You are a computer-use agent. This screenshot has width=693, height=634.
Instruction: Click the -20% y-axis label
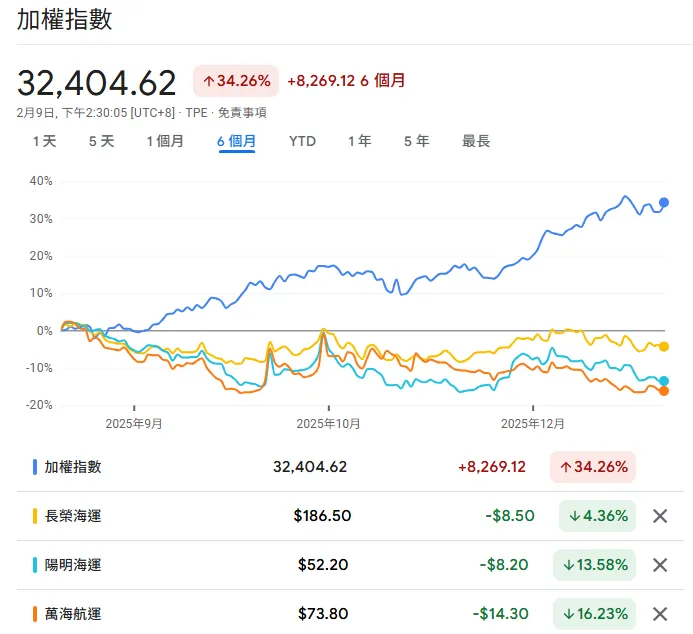pos(39,405)
